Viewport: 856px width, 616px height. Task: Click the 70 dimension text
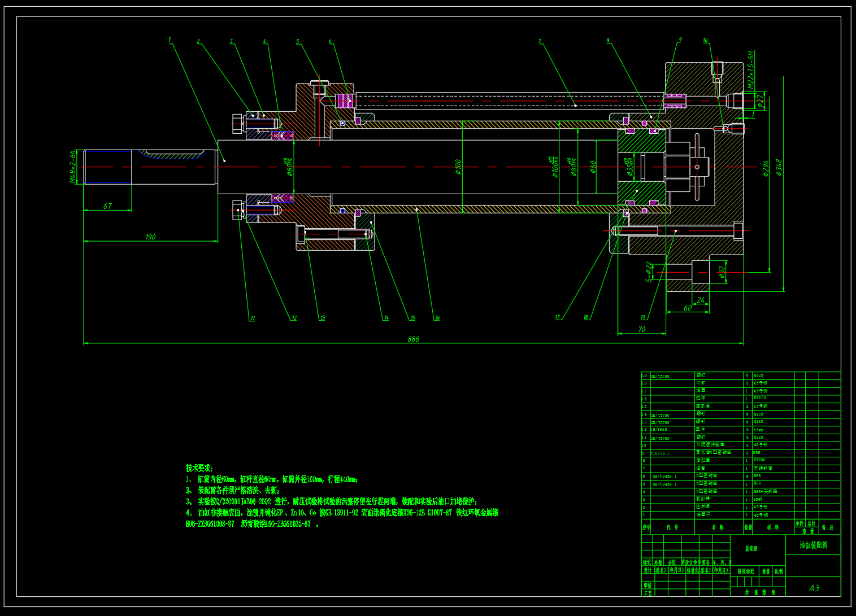point(642,329)
